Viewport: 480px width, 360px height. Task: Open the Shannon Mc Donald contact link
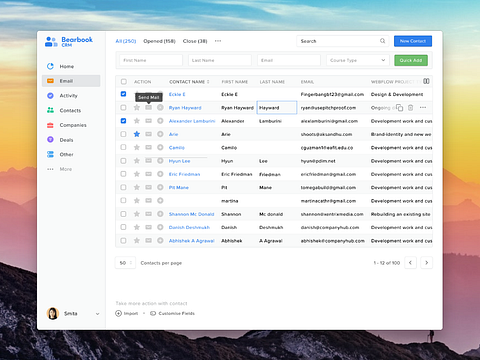pyautogui.click(x=191, y=214)
